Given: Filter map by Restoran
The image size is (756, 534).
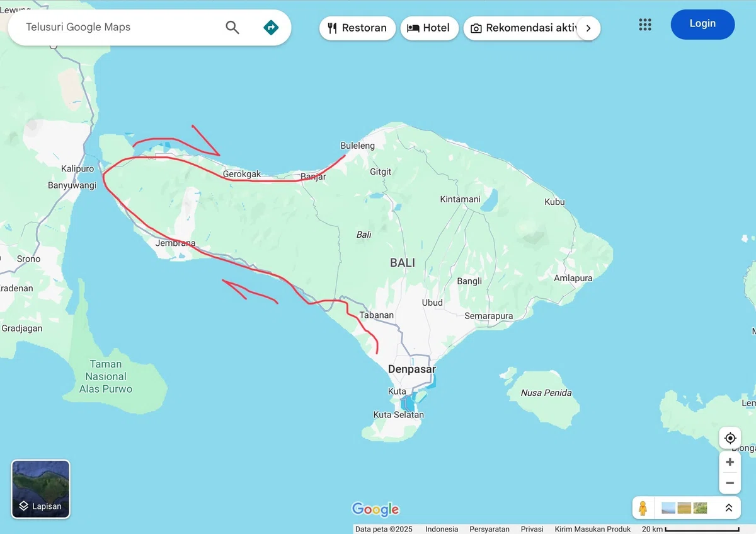Looking at the screenshot, I should [x=357, y=28].
